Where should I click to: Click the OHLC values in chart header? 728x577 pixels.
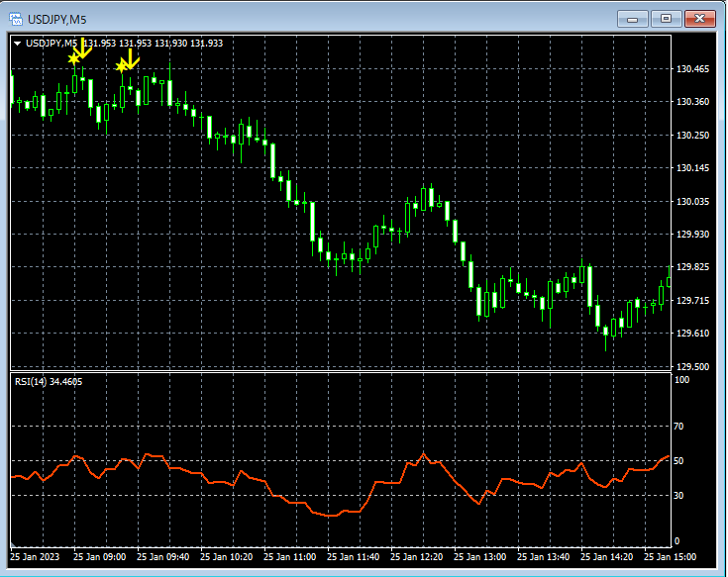[x=154, y=44]
